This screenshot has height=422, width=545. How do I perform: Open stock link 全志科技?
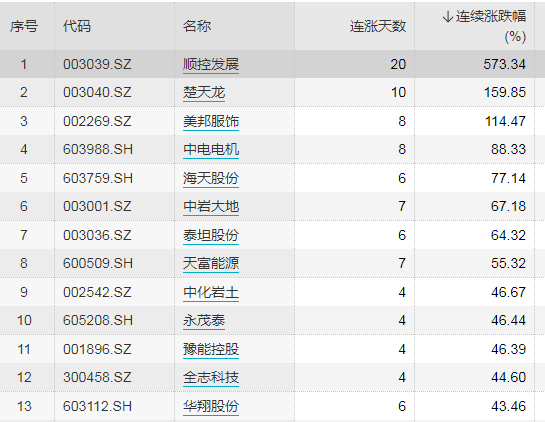coord(211,378)
